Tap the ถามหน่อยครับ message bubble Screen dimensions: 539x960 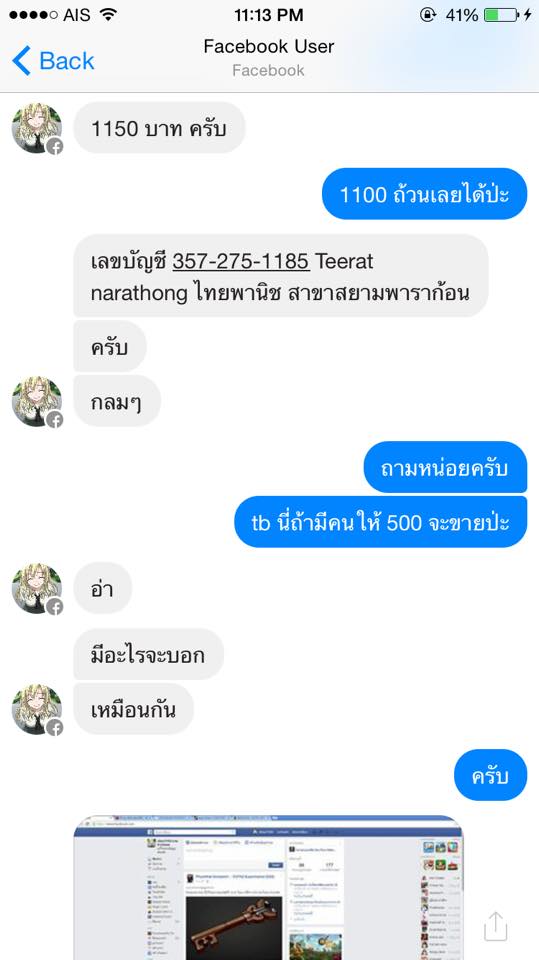(445, 467)
